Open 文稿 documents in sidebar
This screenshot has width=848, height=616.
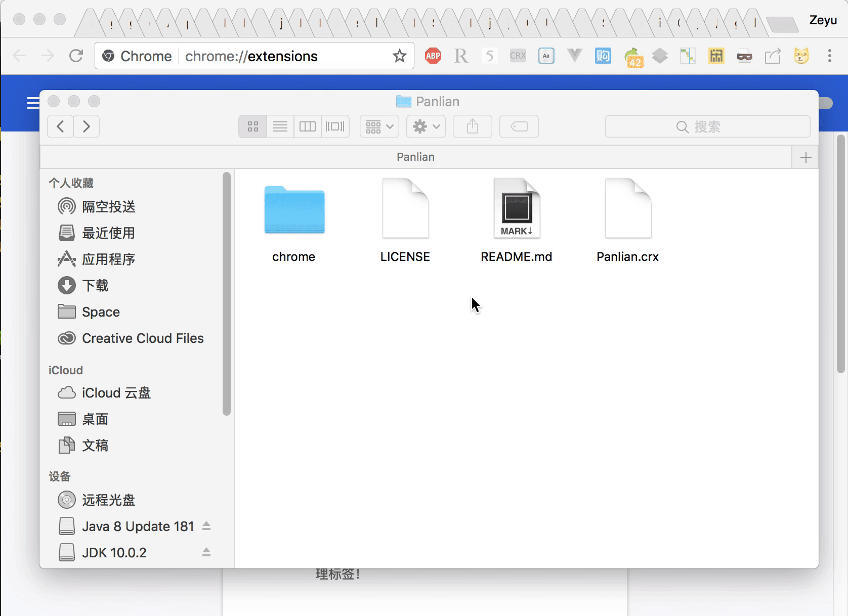[x=95, y=446]
